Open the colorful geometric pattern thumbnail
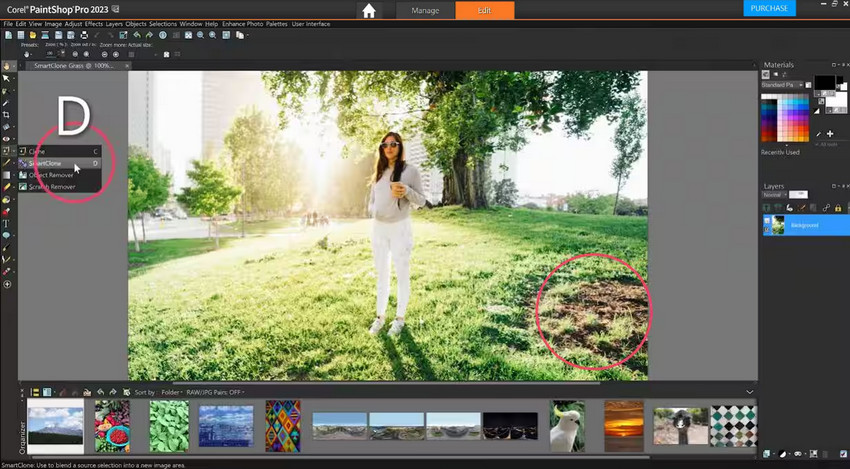 click(x=283, y=426)
